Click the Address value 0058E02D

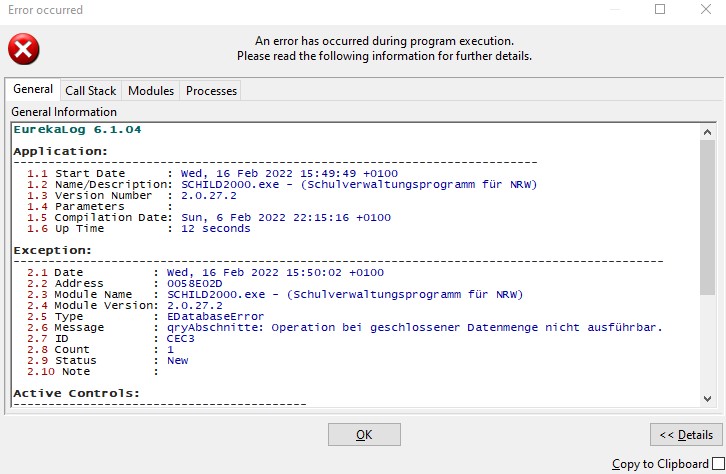coord(194,284)
